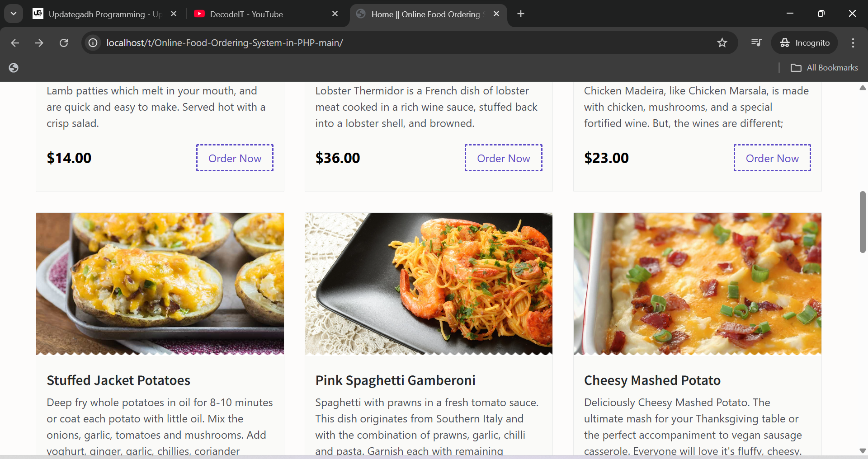Open Stuffed Jacket Potatoes image
Screen dimensions: 868x459
[160, 284]
